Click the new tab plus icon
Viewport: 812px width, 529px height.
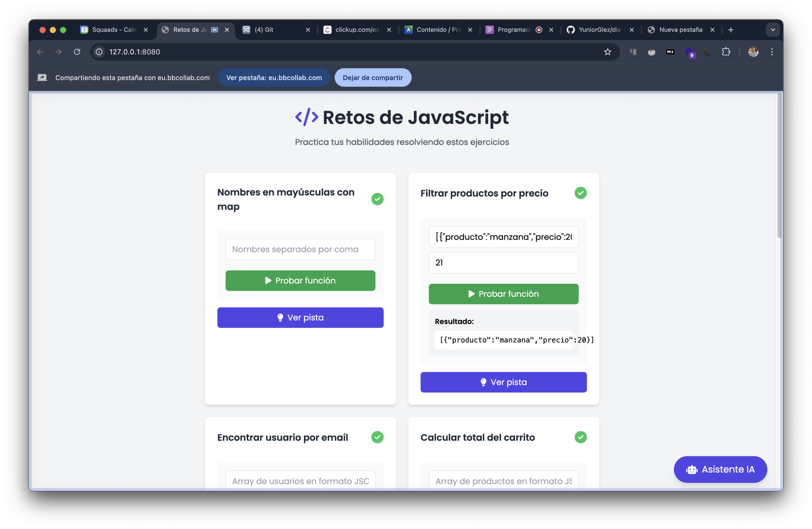[731, 30]
